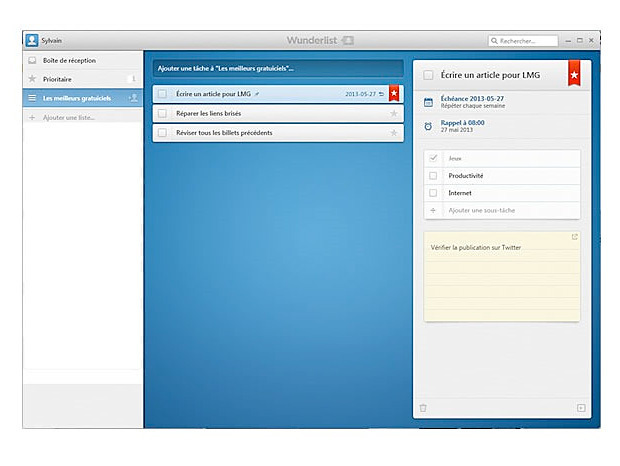This screenshot has width=620, height=466.
Task: Delete task using the trash icon
Action: pyautogui.click(x=423, y=407)
